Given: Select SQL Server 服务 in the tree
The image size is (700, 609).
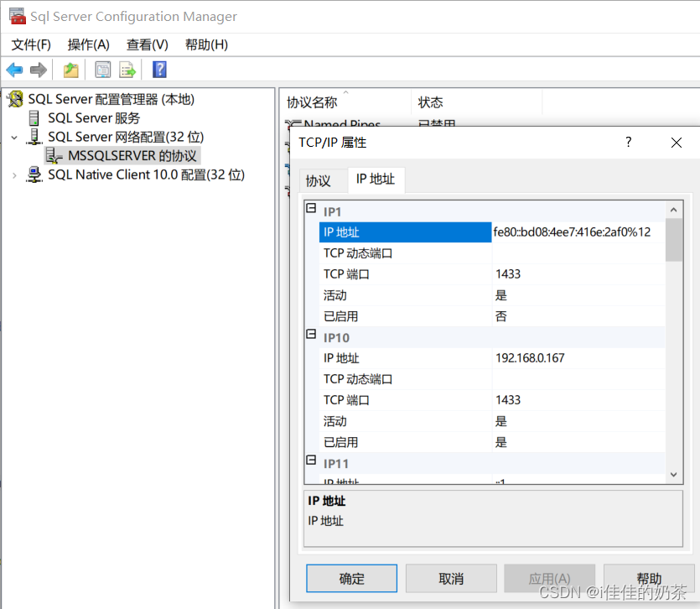Looking at the screenshot, I should tap(94, 118).
